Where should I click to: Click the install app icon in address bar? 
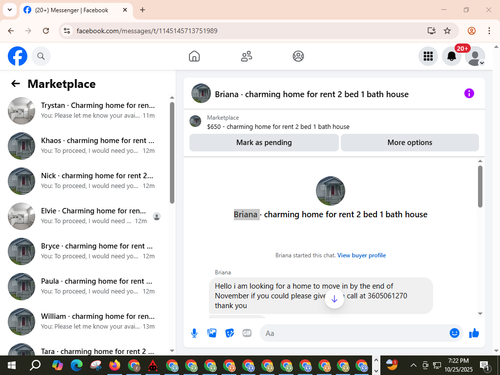[431, 31]
